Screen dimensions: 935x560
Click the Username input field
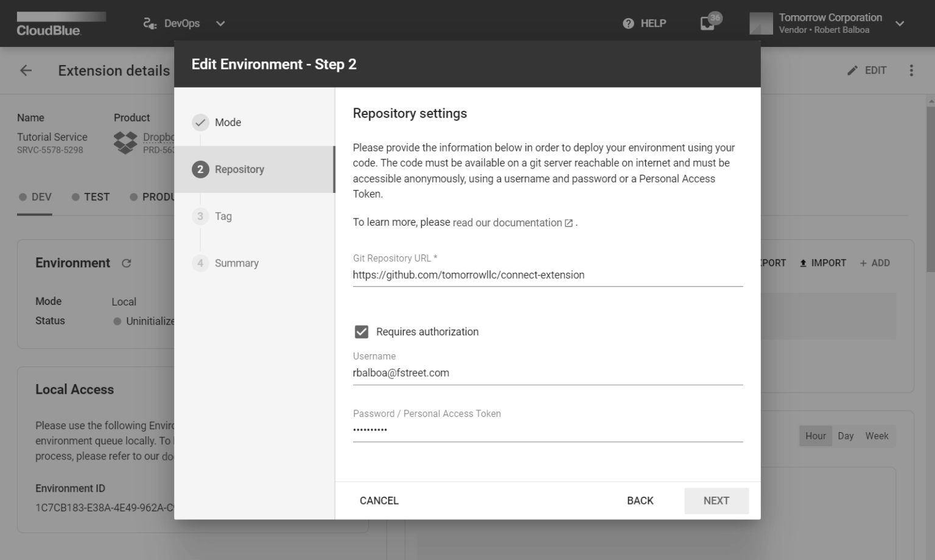click(x=548, y=373)
